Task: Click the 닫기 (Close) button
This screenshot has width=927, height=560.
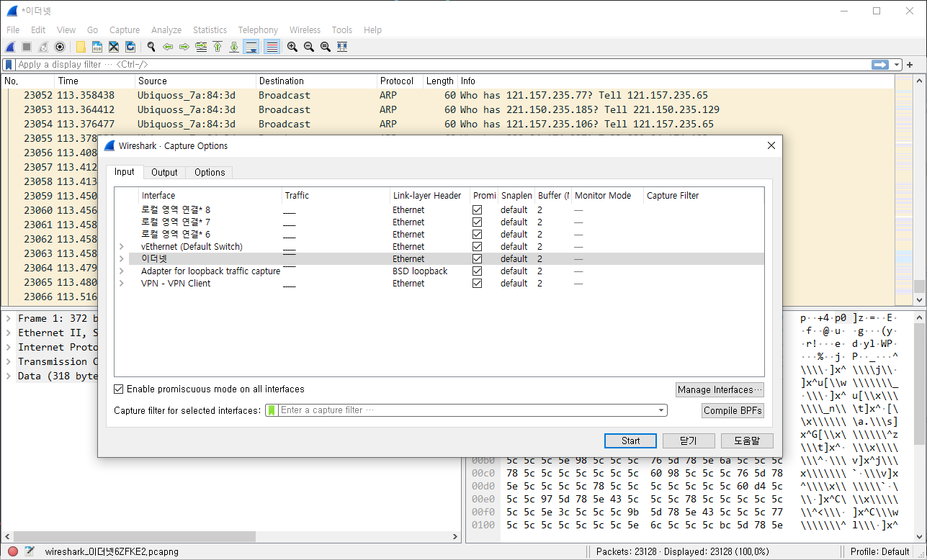Action: pyautogui.click(x=689, y=441)
